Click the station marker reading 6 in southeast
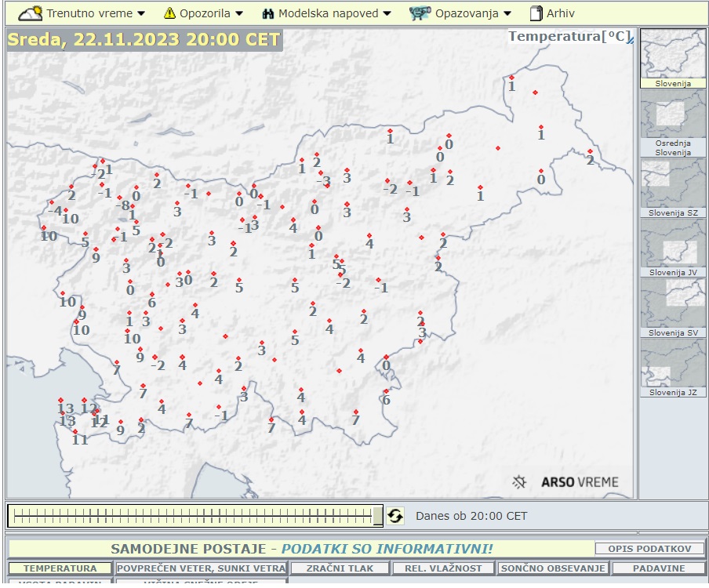 tap(386, 391)
